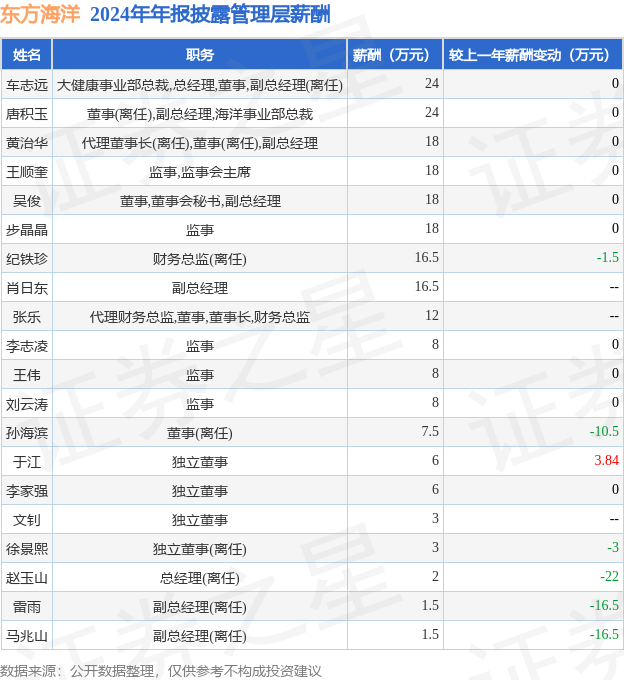Click the salary change -3 for 徐景熙
Viewport: 624px width, 680px height.
(x=613, y=547)
